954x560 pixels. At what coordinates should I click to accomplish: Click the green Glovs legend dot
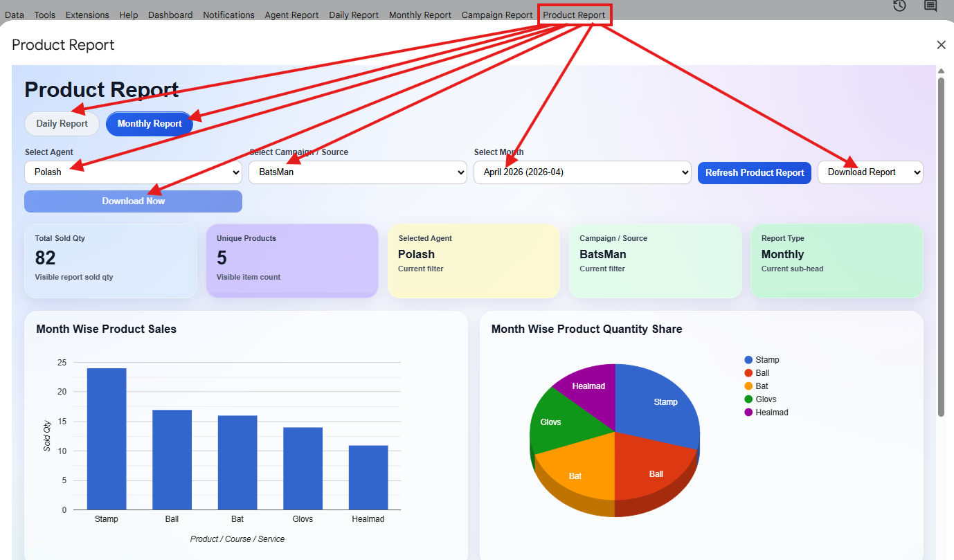pos(748,399)
